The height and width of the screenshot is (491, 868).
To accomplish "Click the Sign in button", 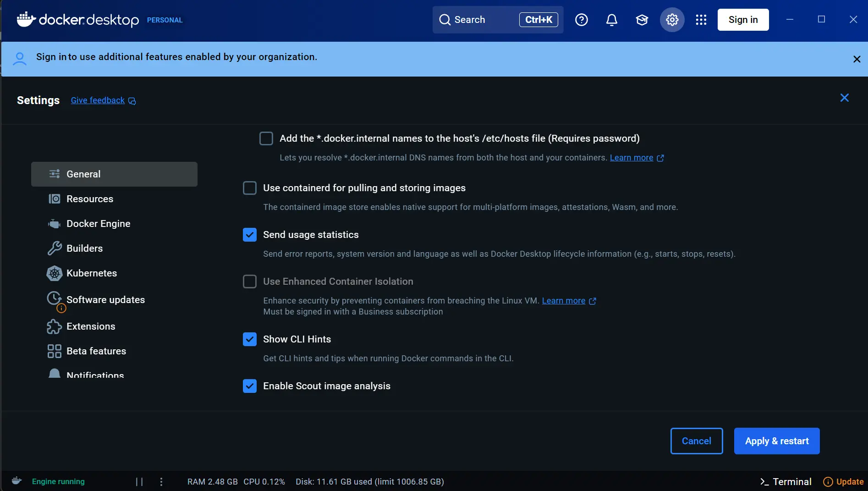I will pos(743,20).
